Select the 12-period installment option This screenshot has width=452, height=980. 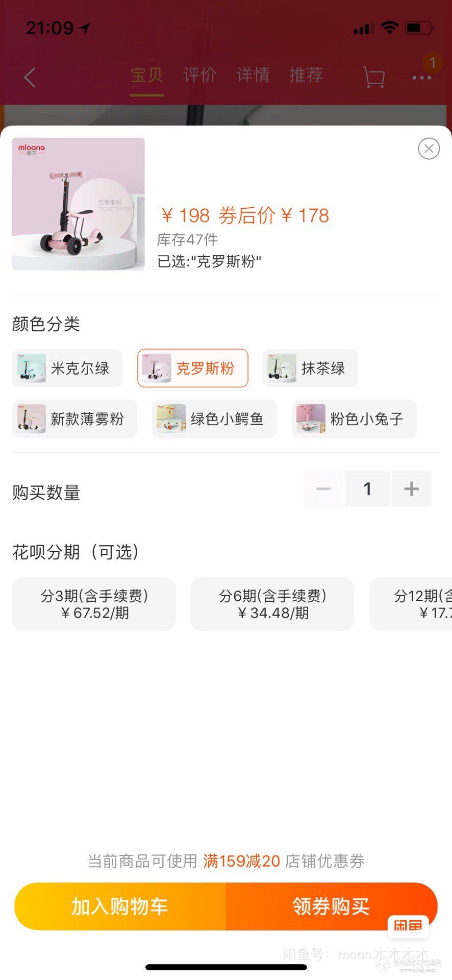(x=411, y=604)
